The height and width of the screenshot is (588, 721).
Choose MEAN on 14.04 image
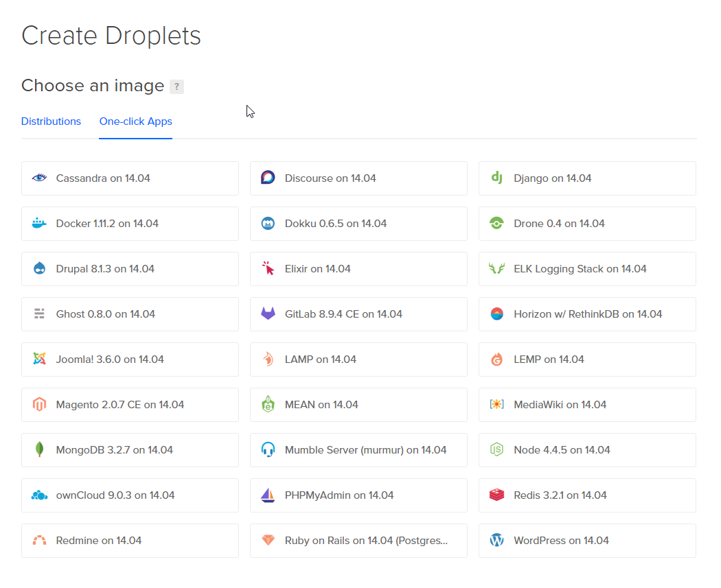tap(358, 405)
